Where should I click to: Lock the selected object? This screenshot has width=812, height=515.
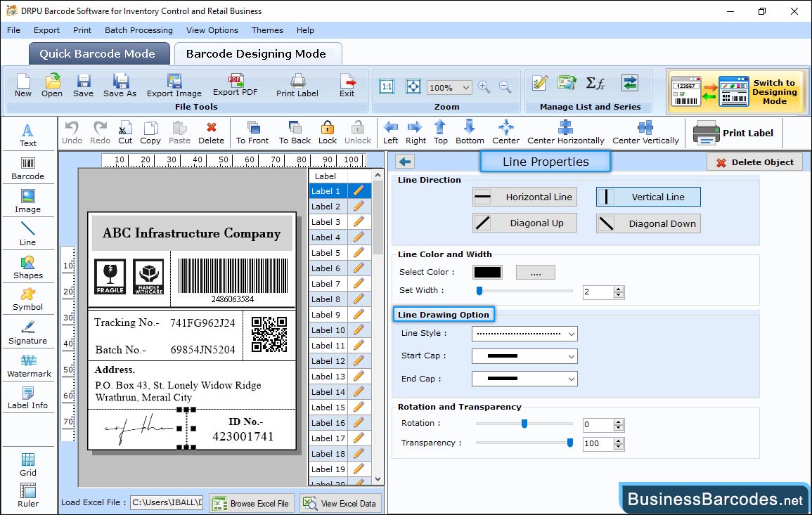pyautogui.click(x=328, y=133)
